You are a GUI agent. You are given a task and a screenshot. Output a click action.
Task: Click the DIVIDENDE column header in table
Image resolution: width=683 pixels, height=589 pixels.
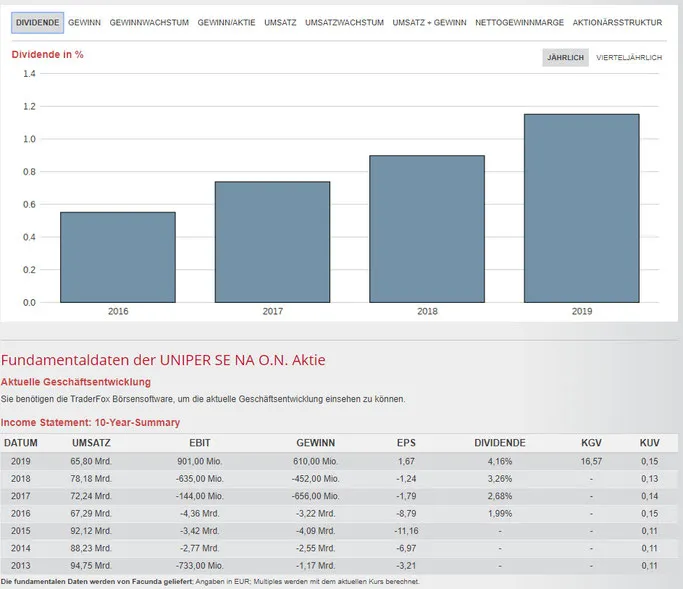click(x=500, y=443)
